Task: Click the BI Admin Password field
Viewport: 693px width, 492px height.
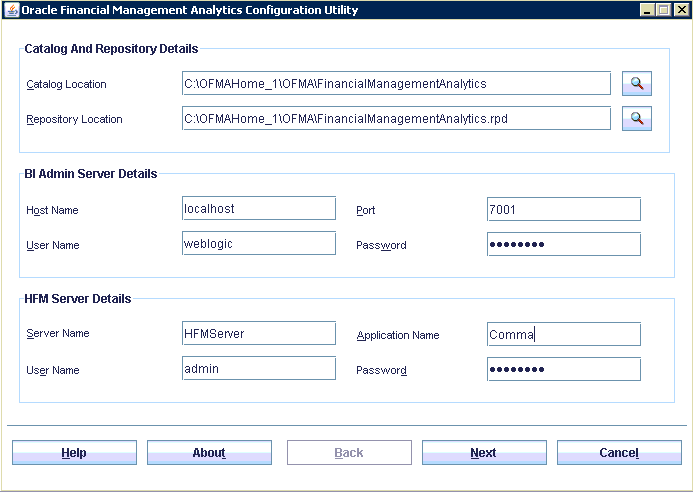Action: pos(564,244)
